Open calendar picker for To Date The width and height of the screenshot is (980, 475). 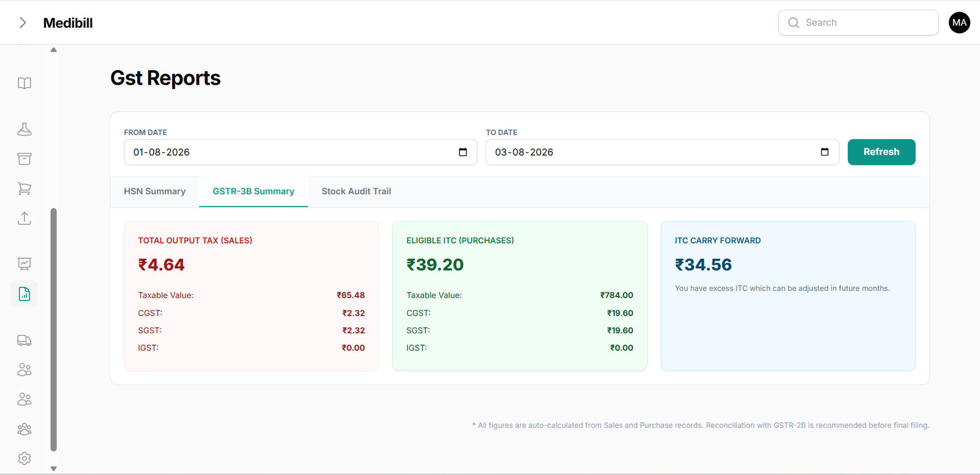pos(824,152)
